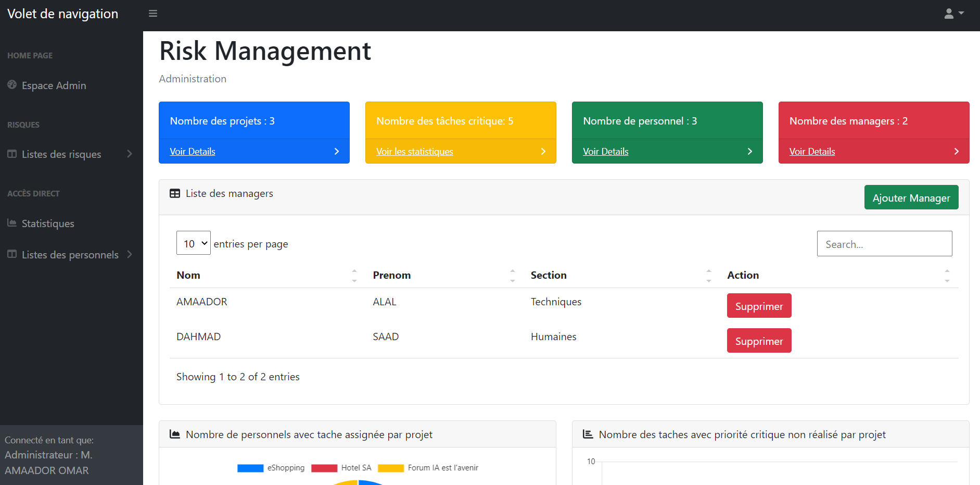
Task: Sort managers by Section column
Action: coord(709,275)
